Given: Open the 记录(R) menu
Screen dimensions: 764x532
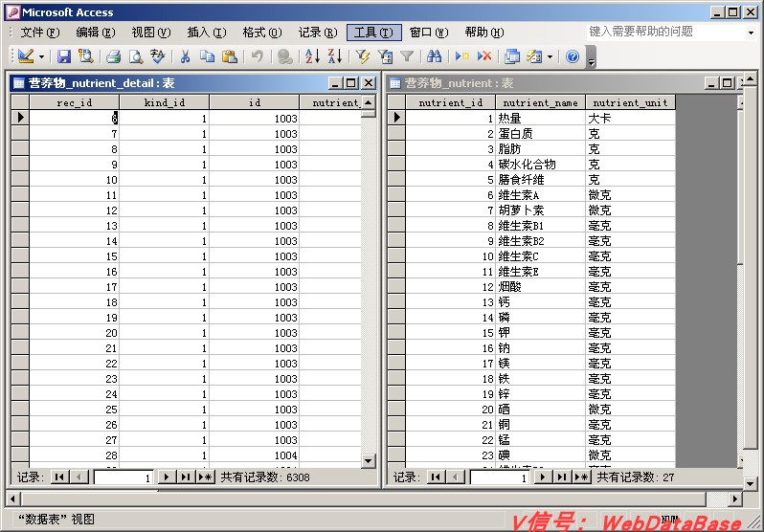Looking at the screenshot, I should (x=318, y=33).
